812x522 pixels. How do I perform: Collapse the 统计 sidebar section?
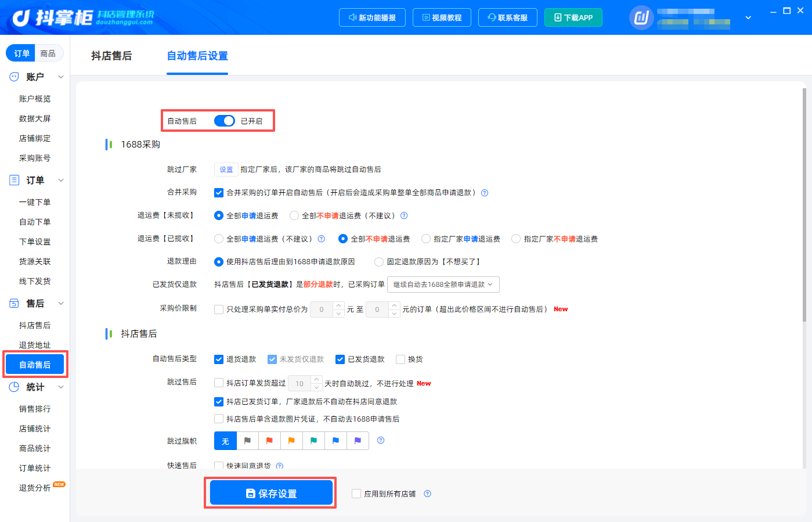[61, 387]
